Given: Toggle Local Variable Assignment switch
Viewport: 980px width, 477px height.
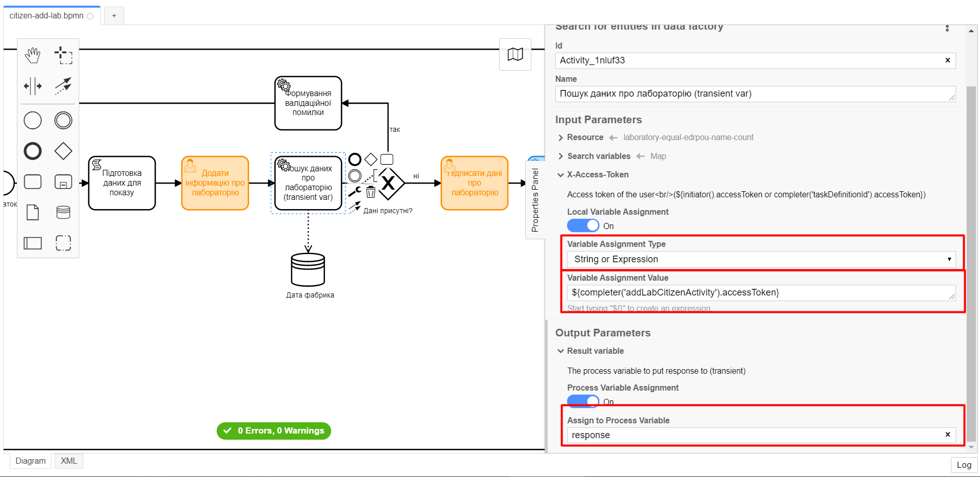Looking at the screenshot, I should pyautogui.click(x=583, y=225).
